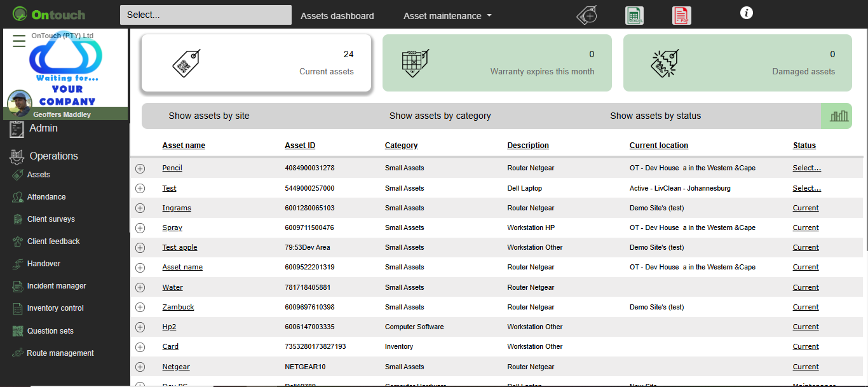Export assets using the PDF icon
The width and height of the screenshot is (868, 387).
[x=682, y=15]
